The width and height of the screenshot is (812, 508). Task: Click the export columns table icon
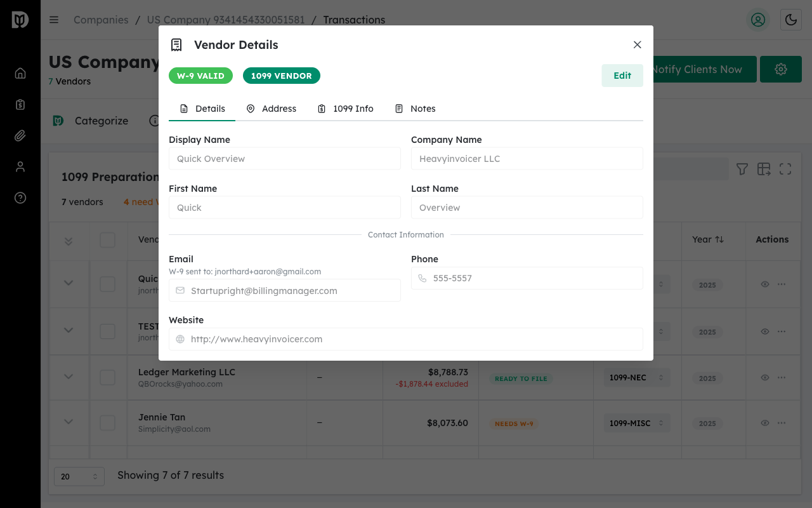(x=763, y=169)
